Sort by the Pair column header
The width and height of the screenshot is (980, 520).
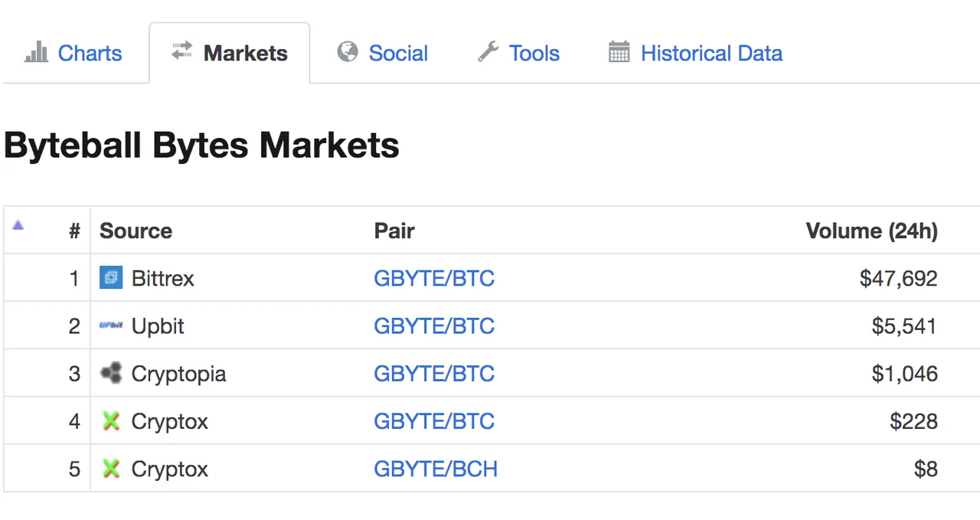coord(394,231)
